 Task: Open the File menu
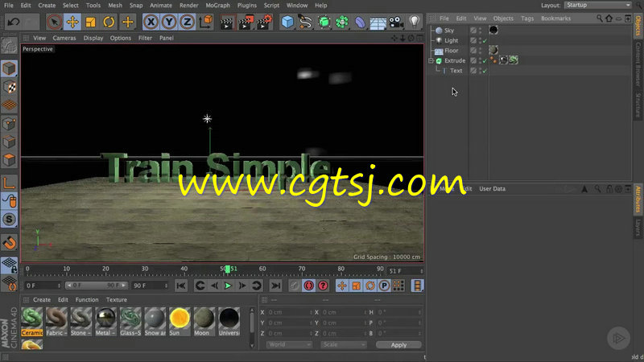point(8,6)
